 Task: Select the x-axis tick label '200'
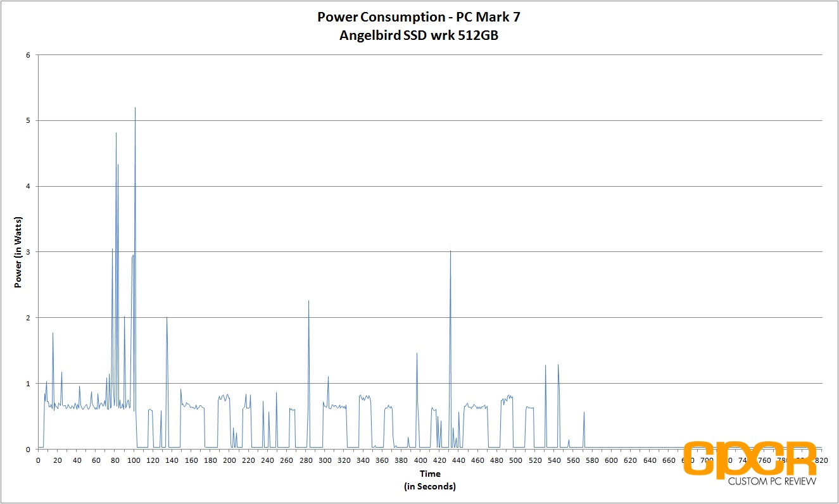[x=229, y=460]
